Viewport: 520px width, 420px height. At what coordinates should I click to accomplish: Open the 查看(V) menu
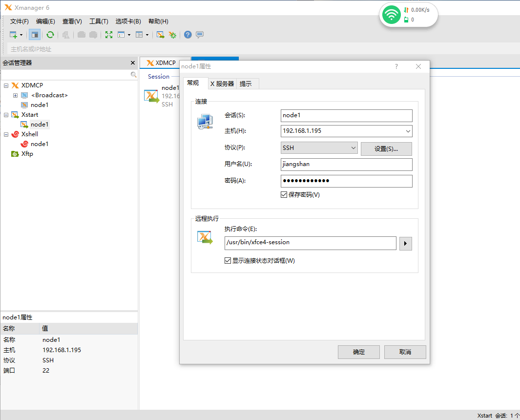click(x=72, y=21)
